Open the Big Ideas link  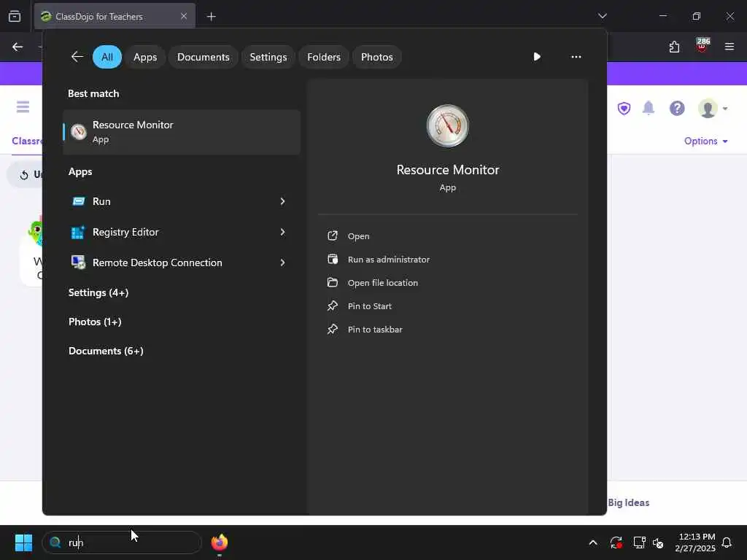pyautogui.click(x=628, y=502)
